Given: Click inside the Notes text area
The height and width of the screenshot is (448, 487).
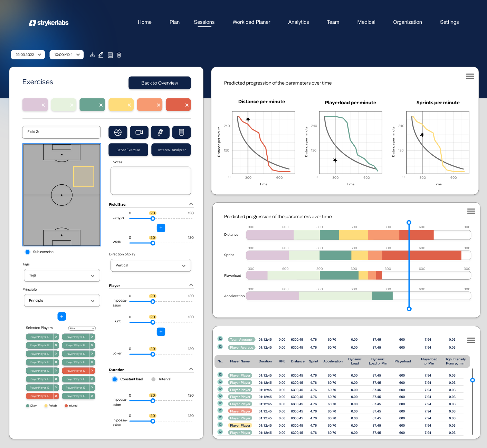Looking at the screenshot, I should pos(151,181).
